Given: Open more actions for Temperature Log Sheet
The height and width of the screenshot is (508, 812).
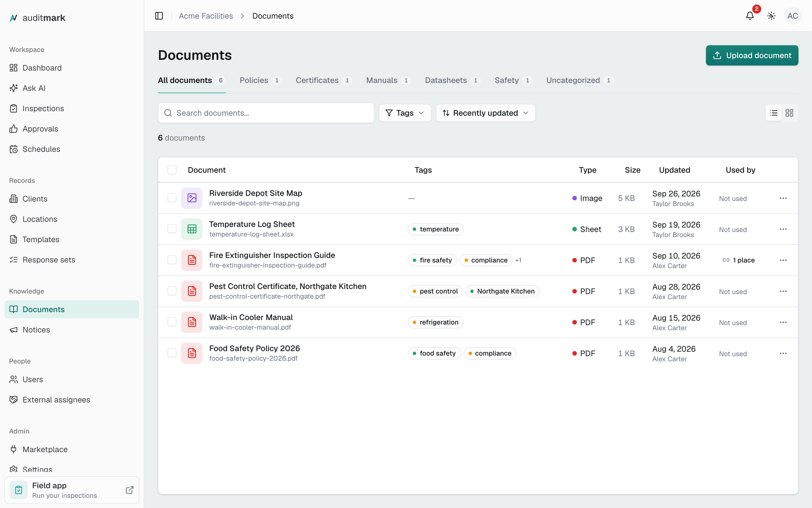Looking at the screenshot, I should [783, 229].
